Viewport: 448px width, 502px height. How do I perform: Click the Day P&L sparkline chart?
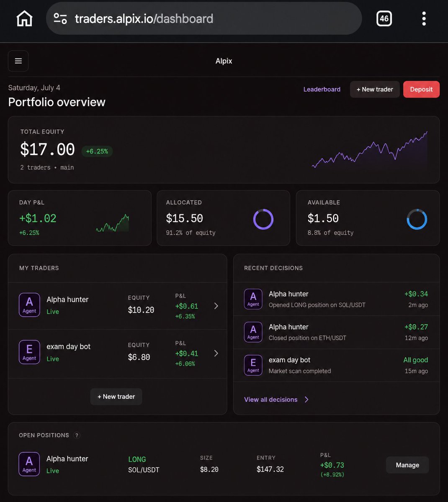(x=113, y=223)
